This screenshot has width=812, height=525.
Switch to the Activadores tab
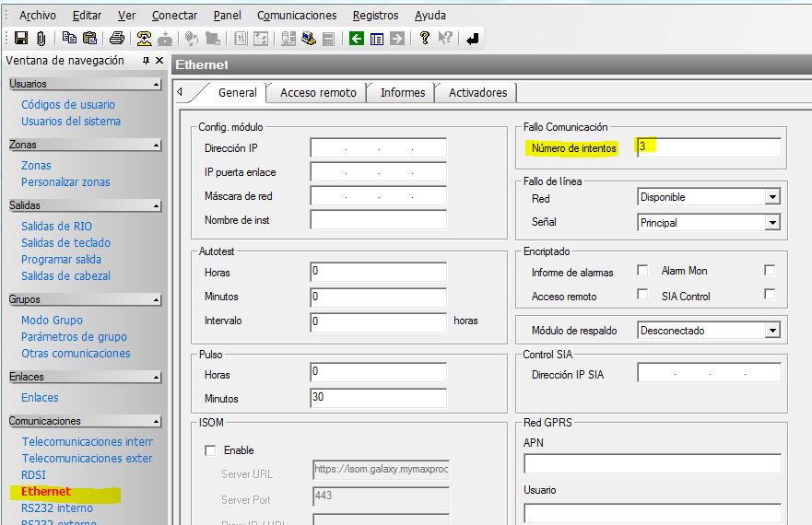pos(477,93)
